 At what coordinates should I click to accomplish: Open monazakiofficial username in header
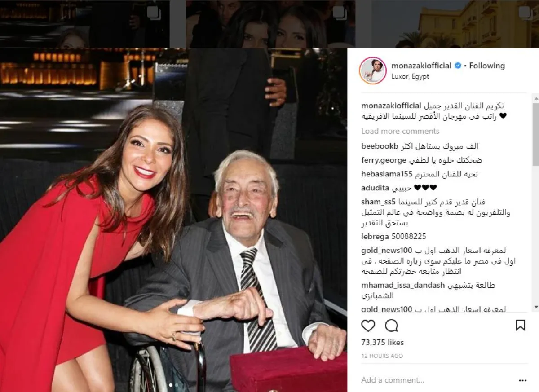[421, 66]
